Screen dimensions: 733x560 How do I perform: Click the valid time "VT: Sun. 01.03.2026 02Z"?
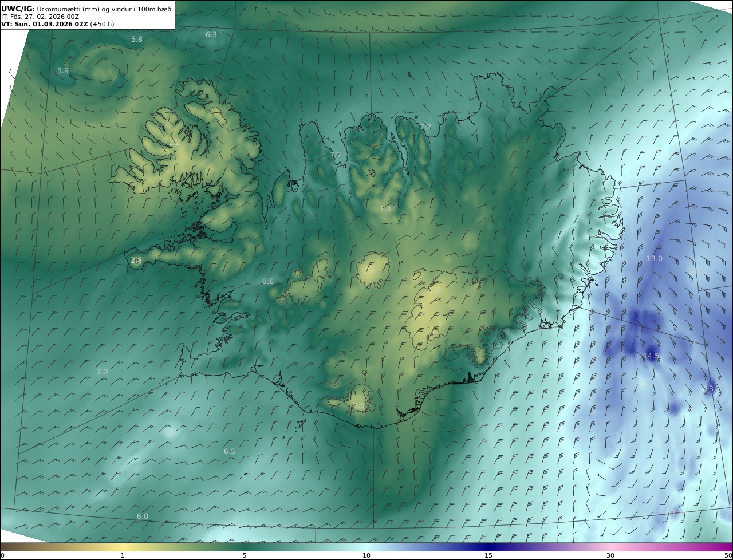point(45,25)
